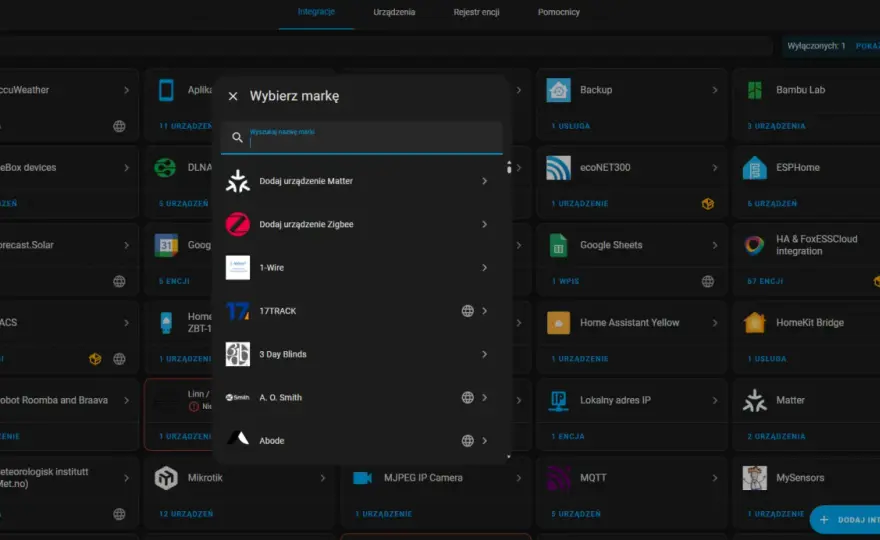The width and height of the screenshot is (880, 540).
Task: Click the 1-Wire brand icon
Action: click(237, 268)
